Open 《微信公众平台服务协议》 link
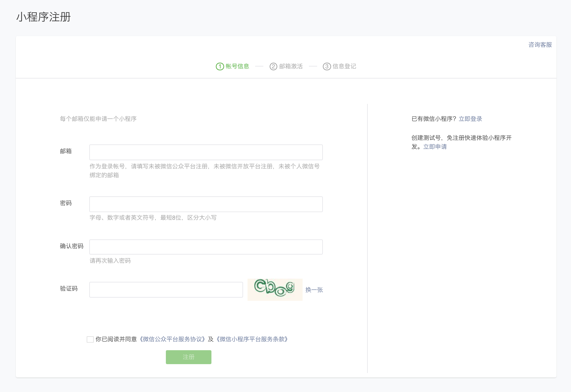571x392 pixels. tap(173, 339)
